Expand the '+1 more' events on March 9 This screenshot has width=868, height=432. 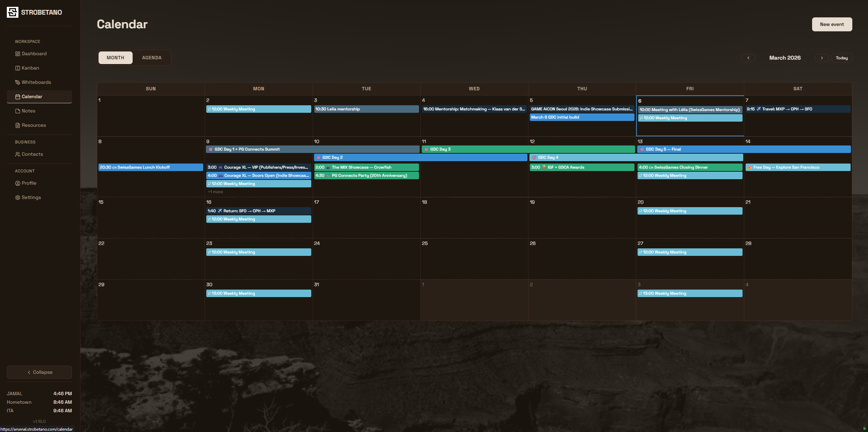(x=215, y=191)
